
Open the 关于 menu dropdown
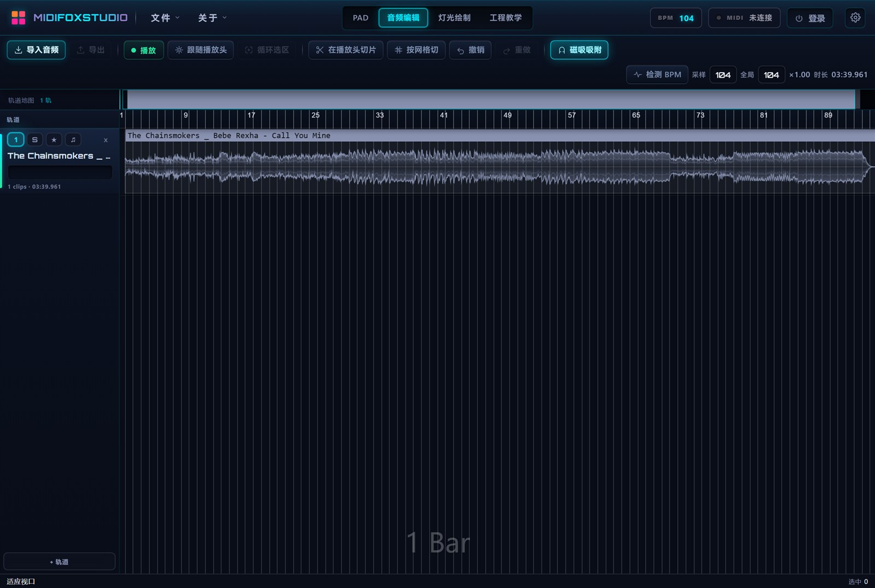[212, 18]
